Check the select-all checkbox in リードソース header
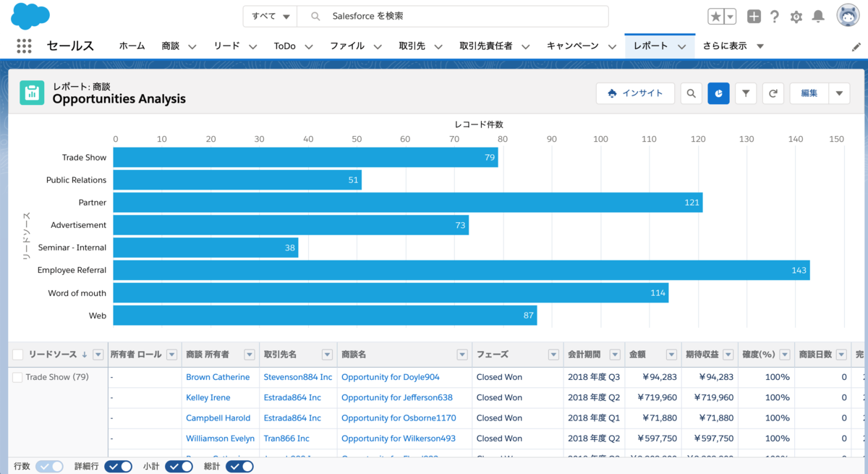 click(18, 355)
